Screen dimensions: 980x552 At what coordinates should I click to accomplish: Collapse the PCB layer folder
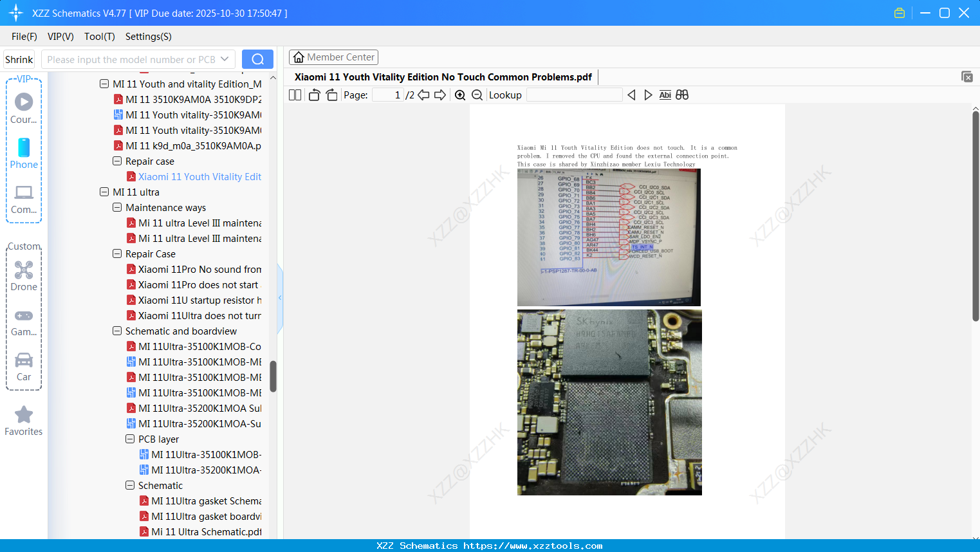pyautogui.click(x=130, y=439)
